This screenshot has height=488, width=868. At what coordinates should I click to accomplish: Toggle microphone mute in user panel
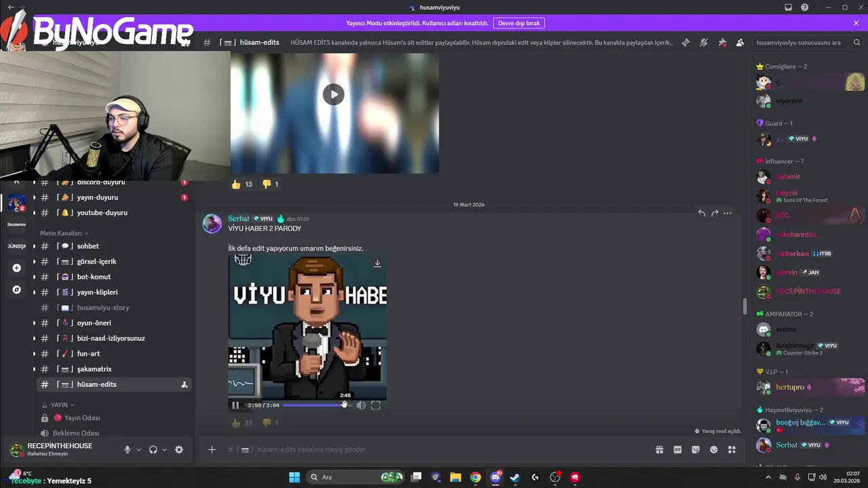(127, 449)
